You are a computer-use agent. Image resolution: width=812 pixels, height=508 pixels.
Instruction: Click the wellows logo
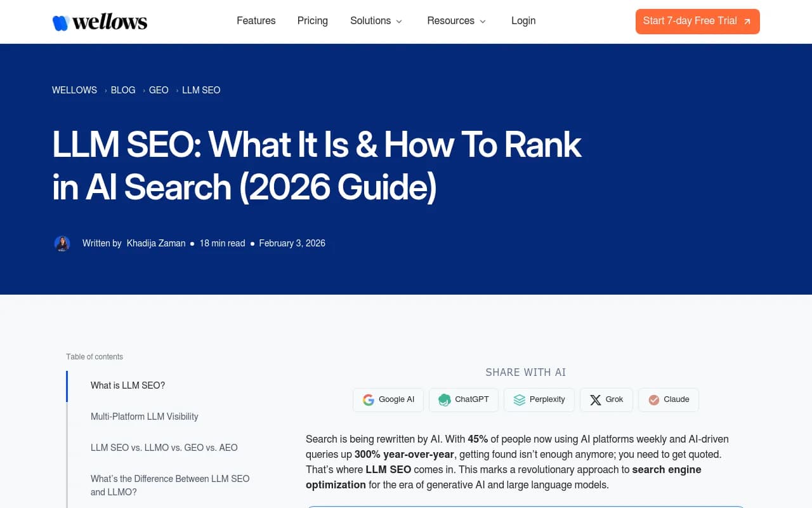point(99,21)
